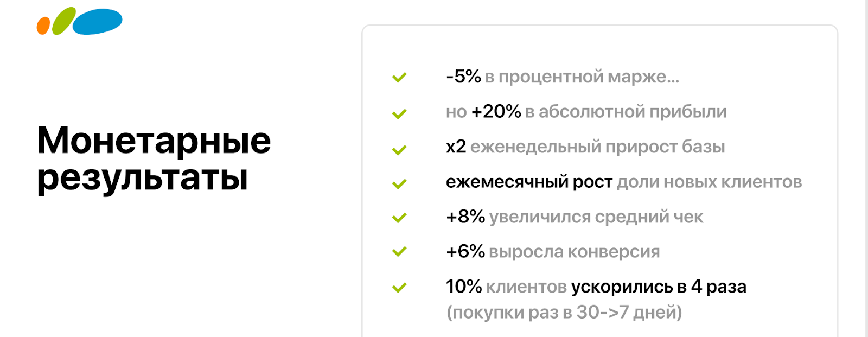This screenshot has width=868, height=337.
Task: Click "ежемесячный рост доли новых клиентов" text
Action: [x=624, y=182]
